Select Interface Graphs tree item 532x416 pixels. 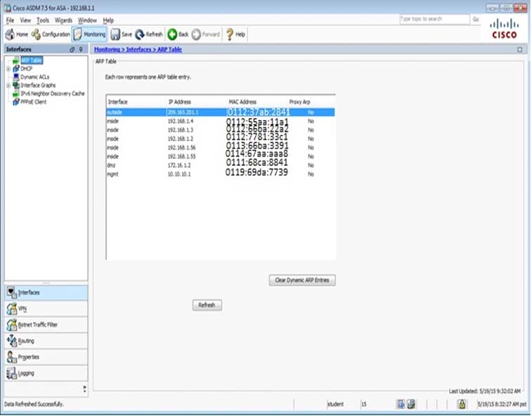coord(38,85)
